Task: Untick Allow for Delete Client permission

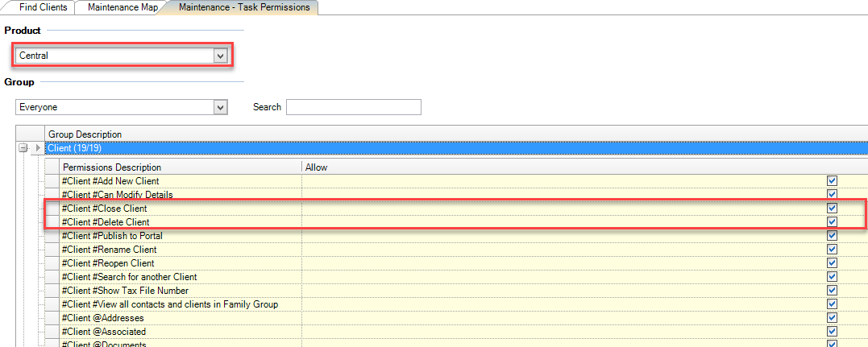Action: pos(833,222)
